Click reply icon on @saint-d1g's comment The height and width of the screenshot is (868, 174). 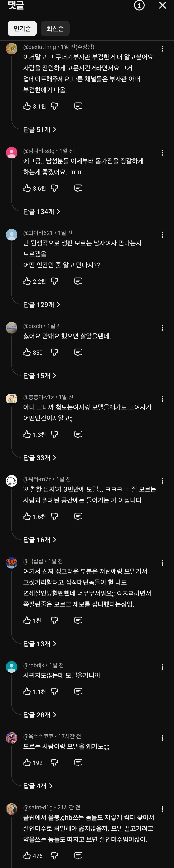[78, 855]
